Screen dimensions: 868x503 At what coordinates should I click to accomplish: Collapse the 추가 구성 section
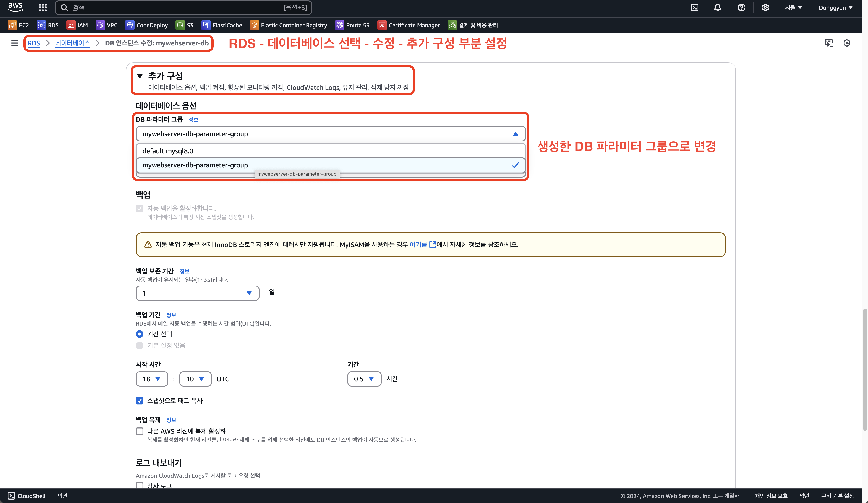(x=140, y=76)
